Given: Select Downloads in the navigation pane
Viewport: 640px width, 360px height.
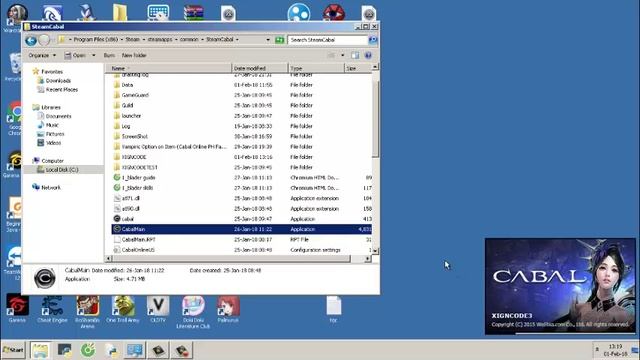Looking at the screenshot, I should coord(58,81).
